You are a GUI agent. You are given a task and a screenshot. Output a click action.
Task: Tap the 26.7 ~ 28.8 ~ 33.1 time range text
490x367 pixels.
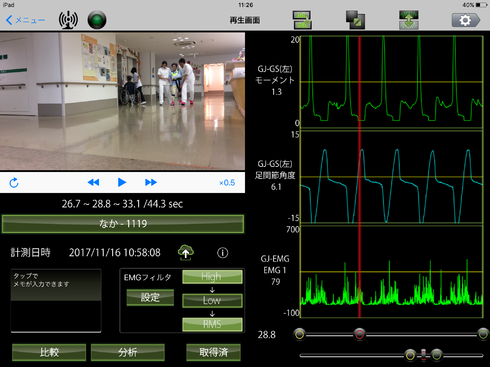pyautogui.click(x=122, y=204)
